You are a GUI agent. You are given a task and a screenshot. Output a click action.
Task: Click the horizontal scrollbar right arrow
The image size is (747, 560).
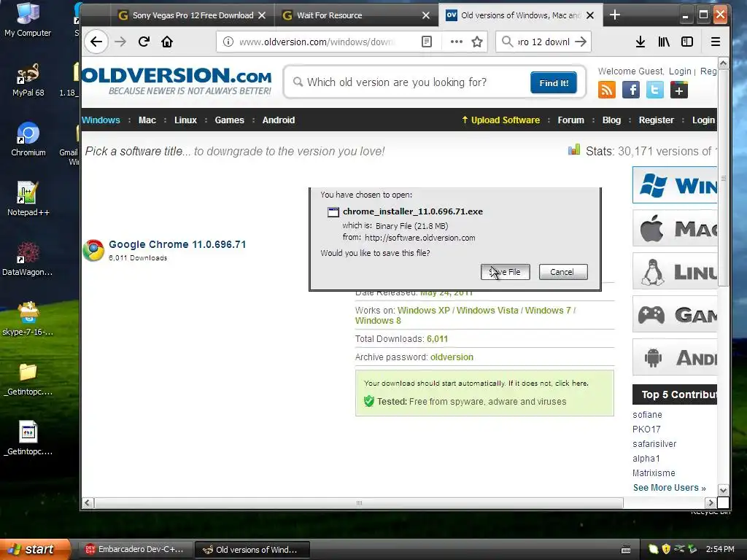coord(711,503)
